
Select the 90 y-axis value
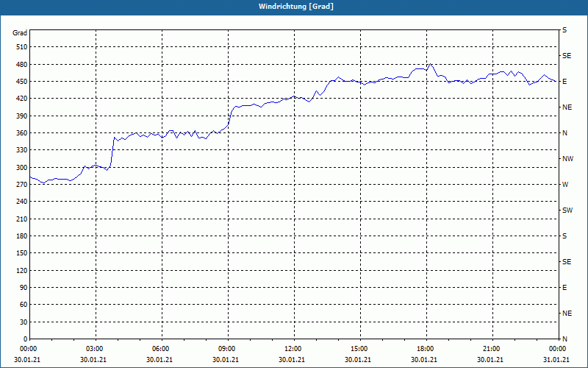[x=24, y=288]
